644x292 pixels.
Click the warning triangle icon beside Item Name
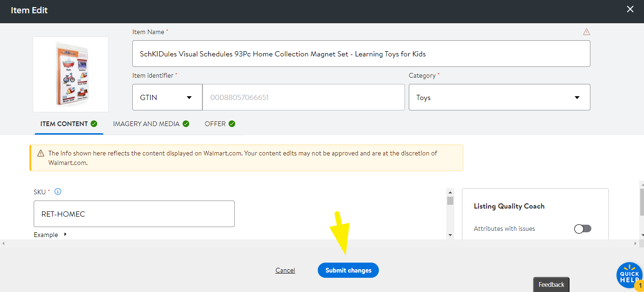(x=587, y=32)
